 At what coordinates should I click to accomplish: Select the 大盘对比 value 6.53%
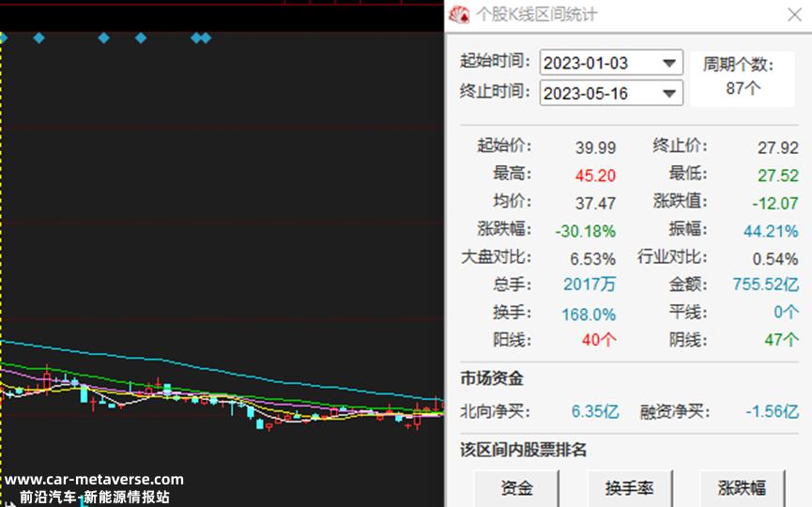[593, 259]
